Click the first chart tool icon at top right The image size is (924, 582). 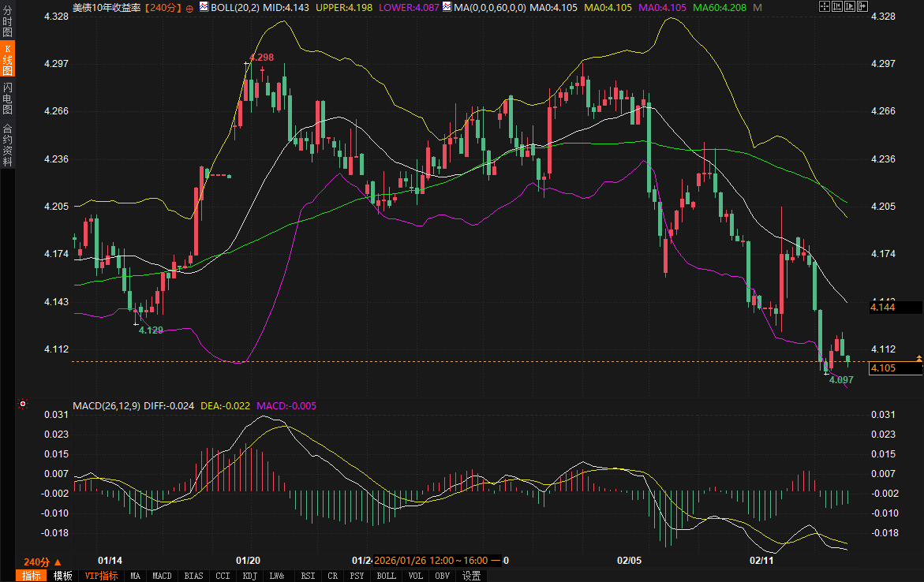[x=824, y=7]
